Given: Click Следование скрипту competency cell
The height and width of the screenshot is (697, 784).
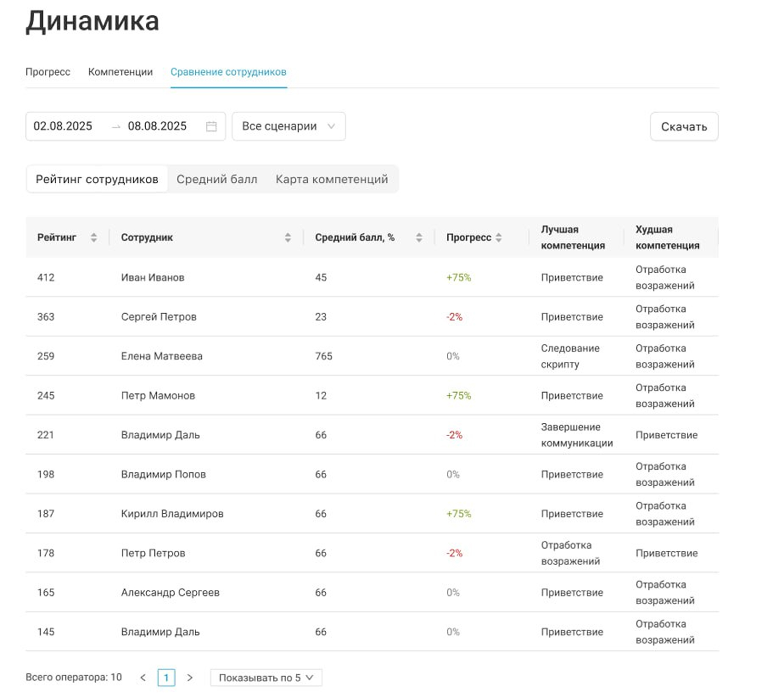Looking at the screenshot, I should pos(570,356).
